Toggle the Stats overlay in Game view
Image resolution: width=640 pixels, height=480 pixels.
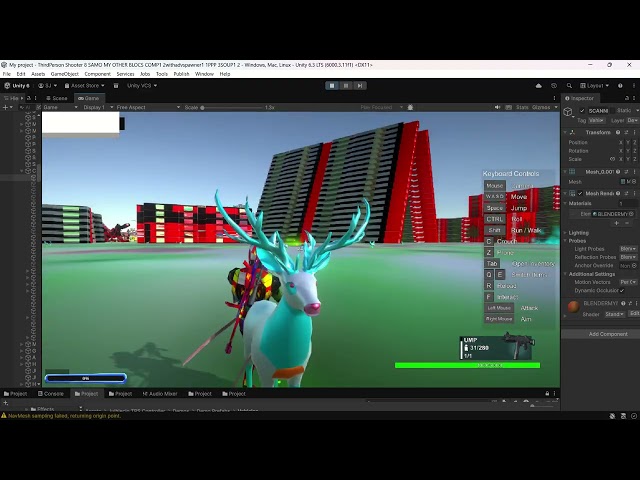pyautogui.click(x=522, y=107)
